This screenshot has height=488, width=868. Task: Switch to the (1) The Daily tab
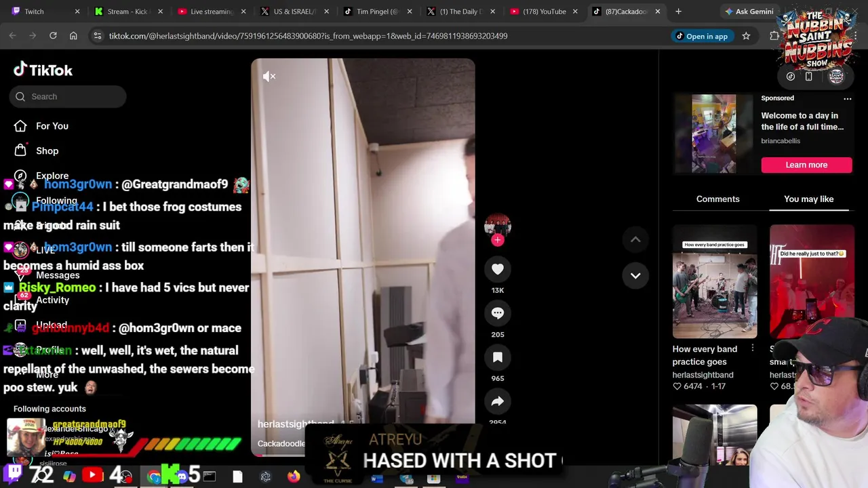coord(461,12)
